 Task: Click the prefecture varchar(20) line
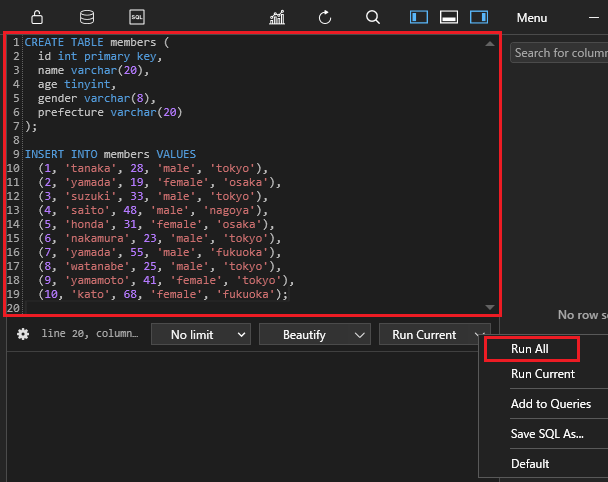click(x=110, y=112)
